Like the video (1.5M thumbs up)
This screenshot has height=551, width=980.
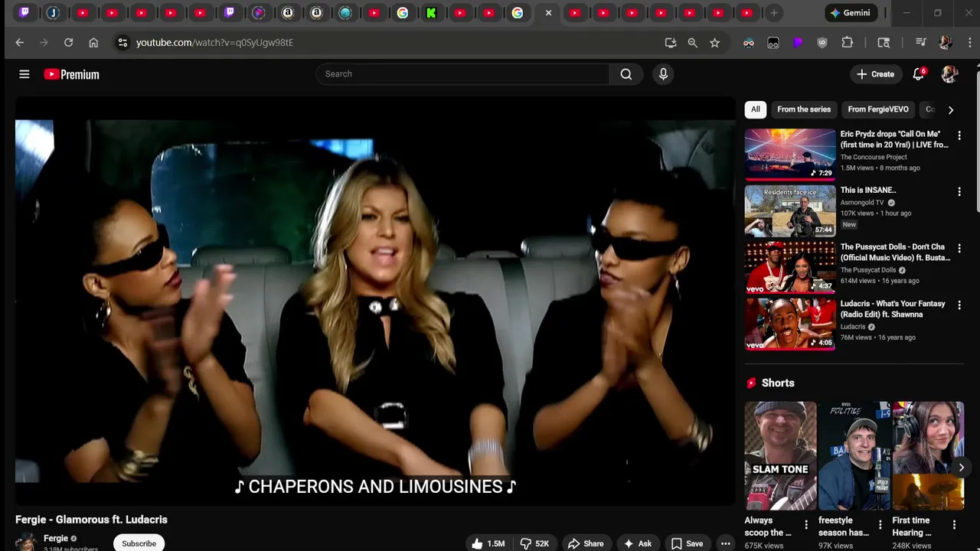tap(488, 543)
